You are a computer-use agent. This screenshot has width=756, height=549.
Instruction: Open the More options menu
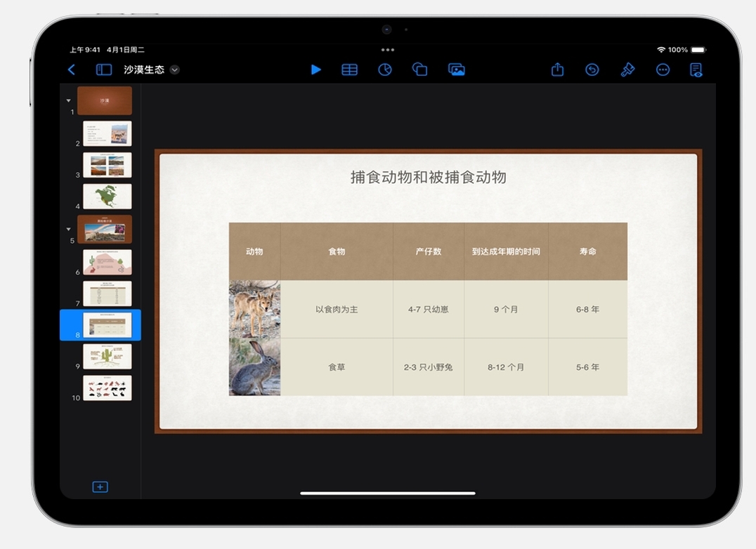(x=663, y=70)
